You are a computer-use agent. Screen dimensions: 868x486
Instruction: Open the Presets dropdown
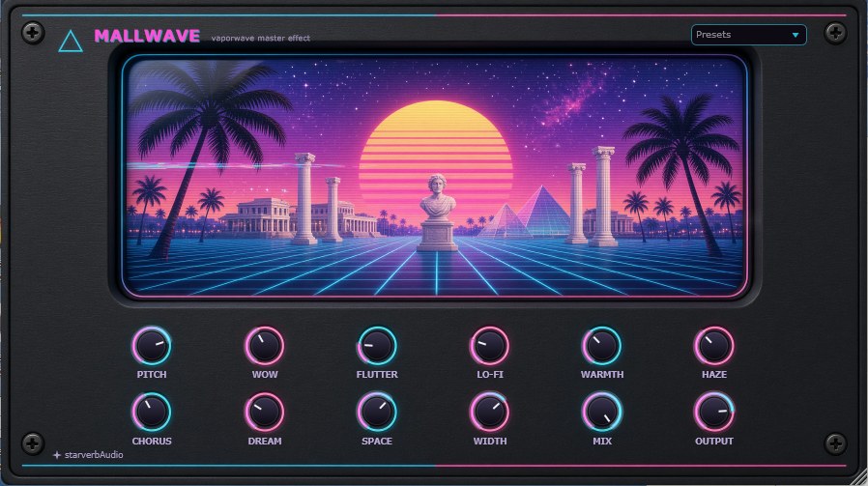pos(748,35)
